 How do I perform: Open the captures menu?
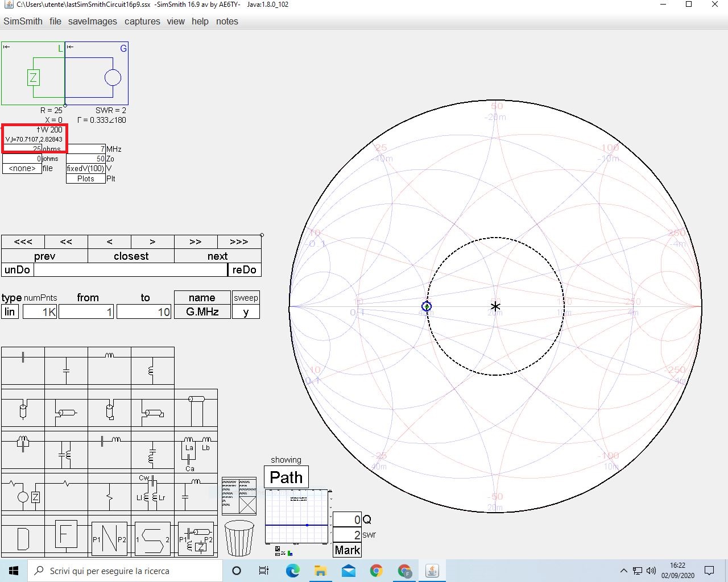point(142,21)
